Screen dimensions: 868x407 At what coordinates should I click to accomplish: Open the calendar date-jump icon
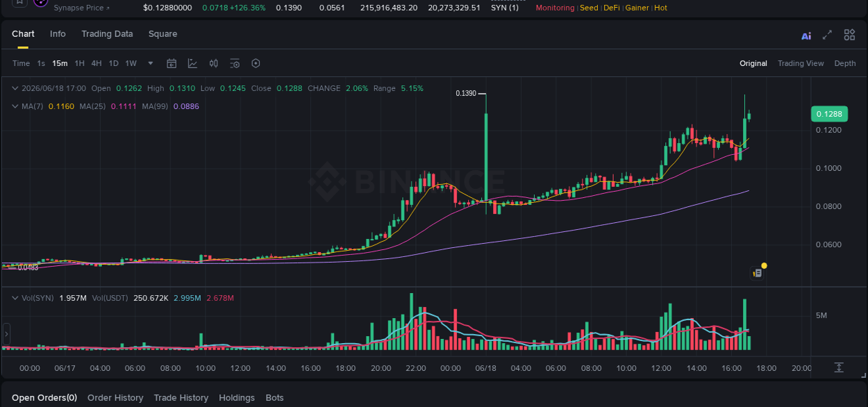pyautogui.click(x=172, y=63)
